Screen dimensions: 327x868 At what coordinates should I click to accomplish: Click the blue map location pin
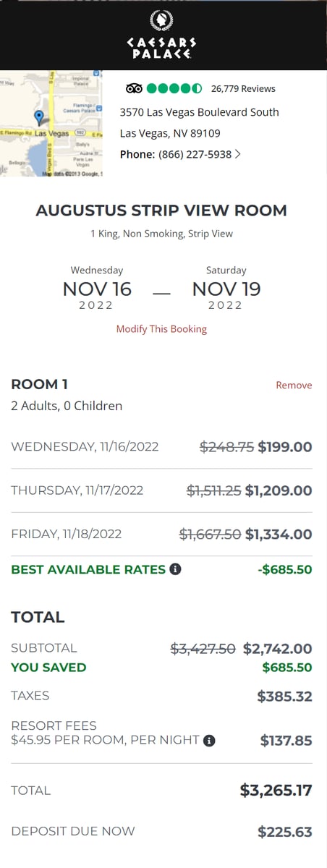(39, 117)
